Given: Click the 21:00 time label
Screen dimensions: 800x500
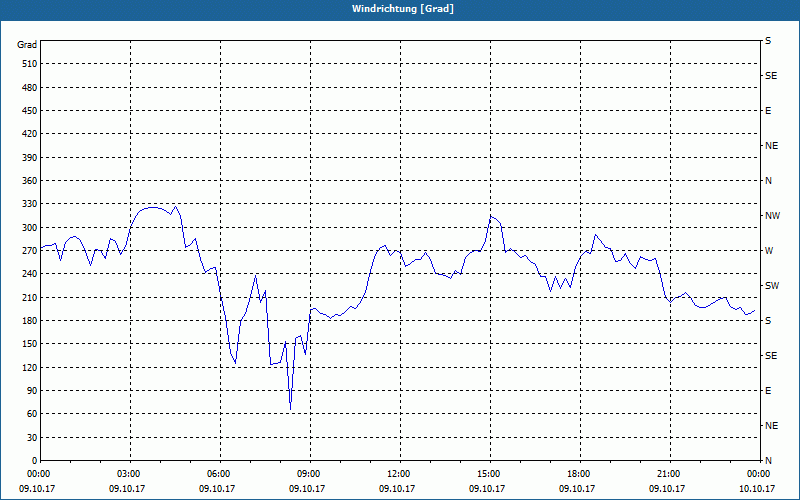Looking at the screenshot, I should 667,474.
